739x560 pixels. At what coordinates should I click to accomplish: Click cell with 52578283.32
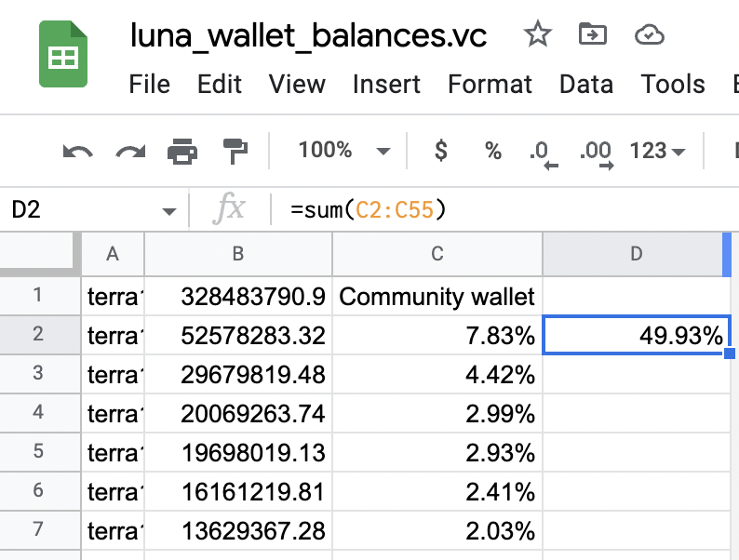click(x=238, y=335)
